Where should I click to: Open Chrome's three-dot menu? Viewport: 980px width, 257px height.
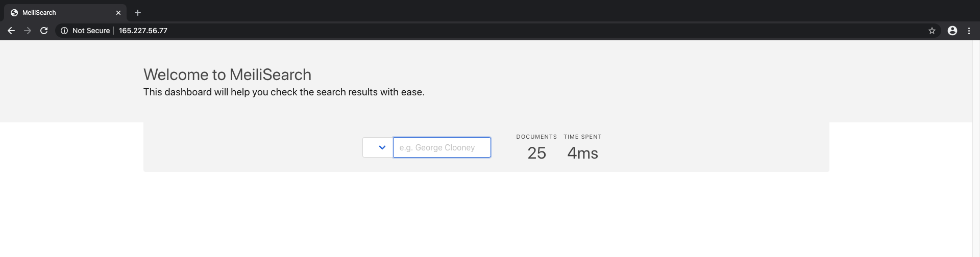tap(969, 31)
